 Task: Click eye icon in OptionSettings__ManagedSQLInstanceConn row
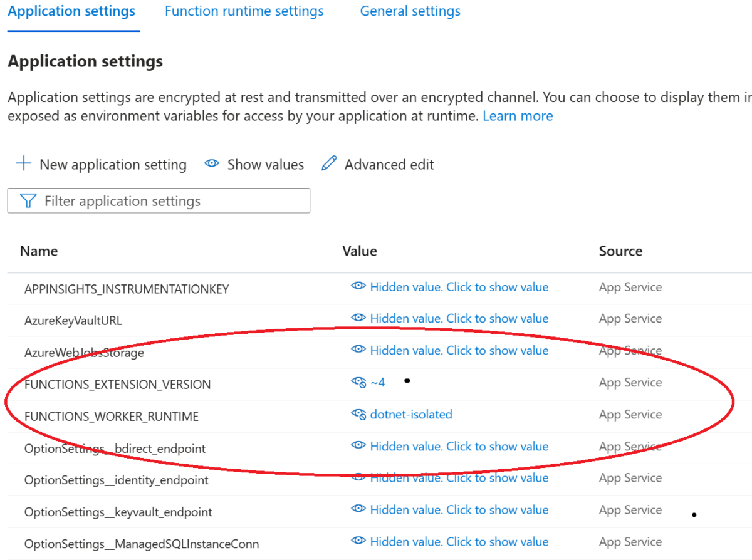point(358,541)
